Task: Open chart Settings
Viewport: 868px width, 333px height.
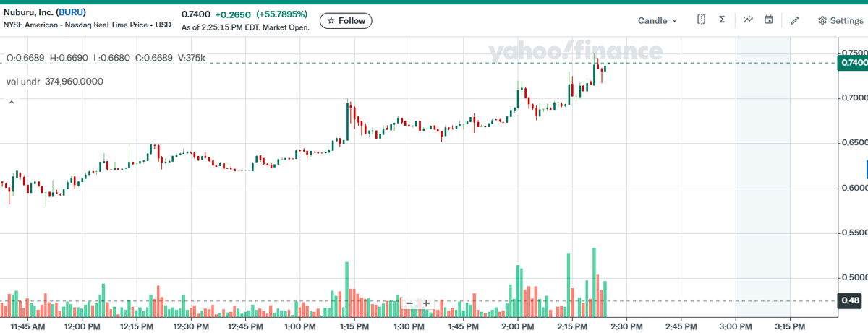Action: click(x=841, y=20)
